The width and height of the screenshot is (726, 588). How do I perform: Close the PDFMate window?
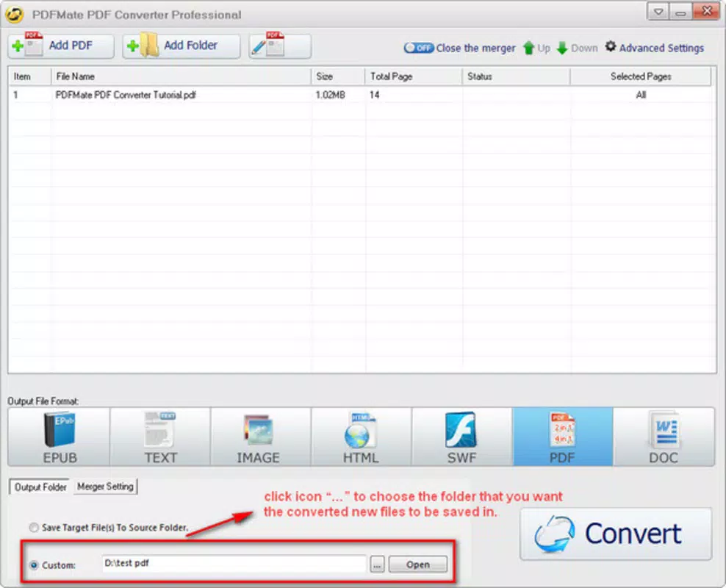(707, 11)
